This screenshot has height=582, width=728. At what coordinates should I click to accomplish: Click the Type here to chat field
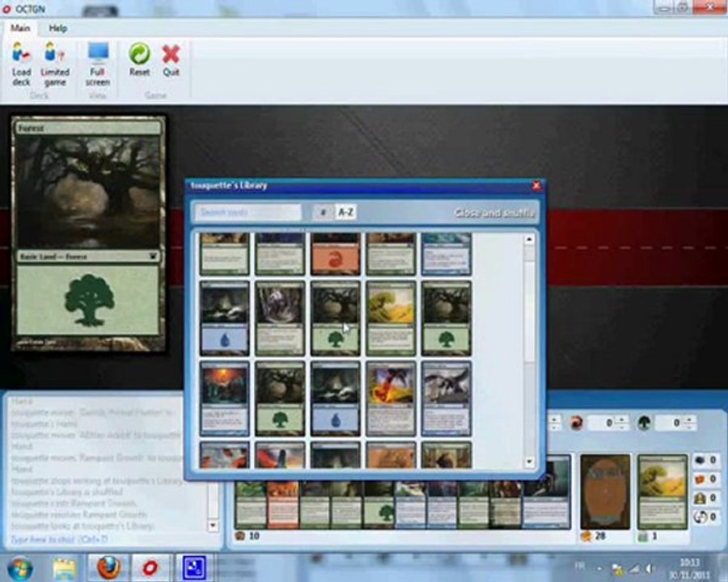(112, 539)
